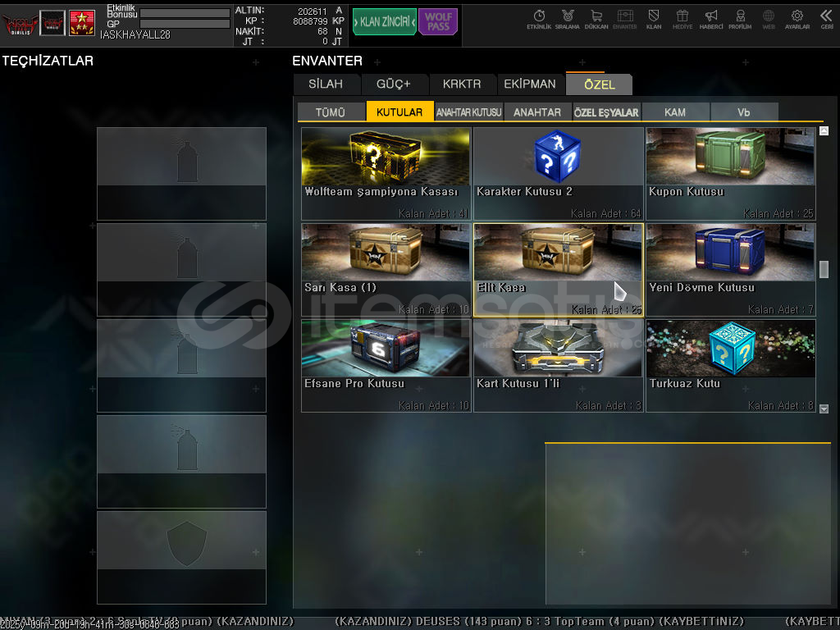
Task: Open the Sıralama ranking icon
Action: click(568, 20)
